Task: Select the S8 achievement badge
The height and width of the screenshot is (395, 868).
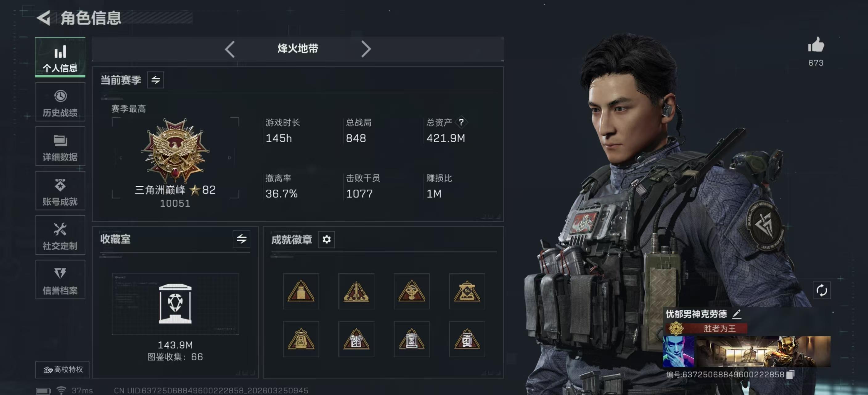Action: coord(467,339)
